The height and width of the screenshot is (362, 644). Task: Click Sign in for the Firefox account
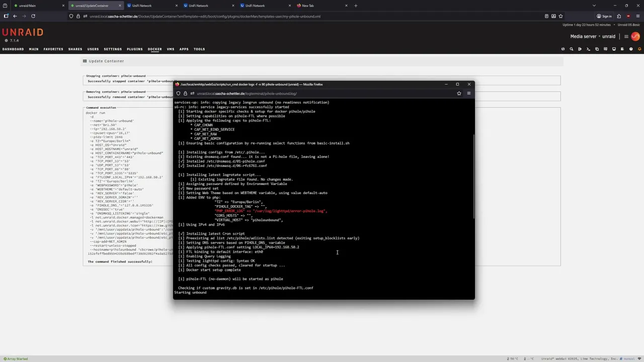click(x=604, y=16)
